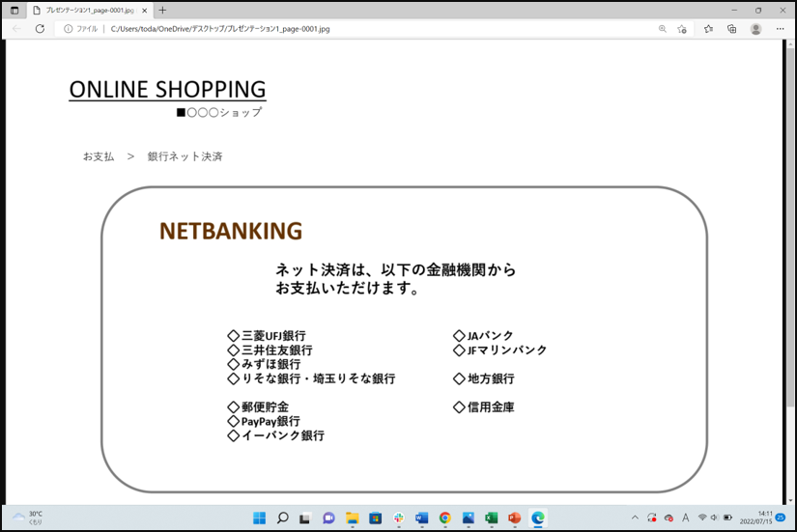Open Word from the taskbar
This screenshot has height=532, width=797.
tap(422, 518)
